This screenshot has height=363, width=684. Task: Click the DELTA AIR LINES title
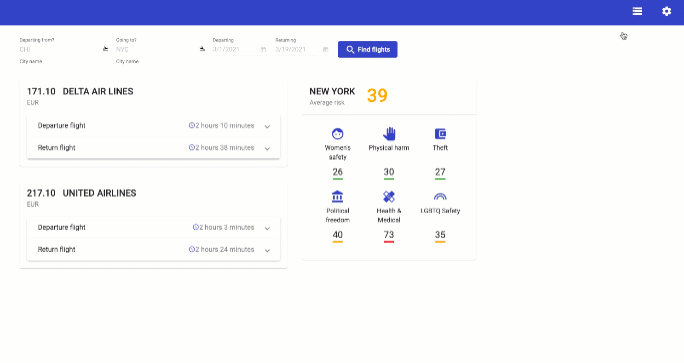98,91
